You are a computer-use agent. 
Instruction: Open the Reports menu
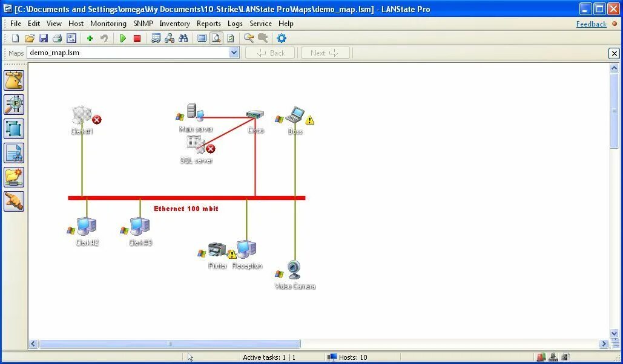209,24
